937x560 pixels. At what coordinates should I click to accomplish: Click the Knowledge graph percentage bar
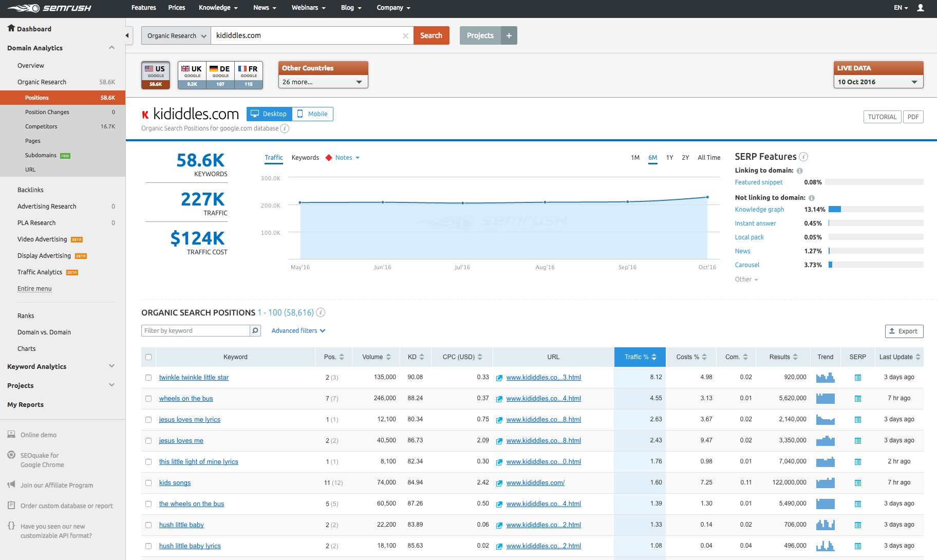tap(876, 210)
